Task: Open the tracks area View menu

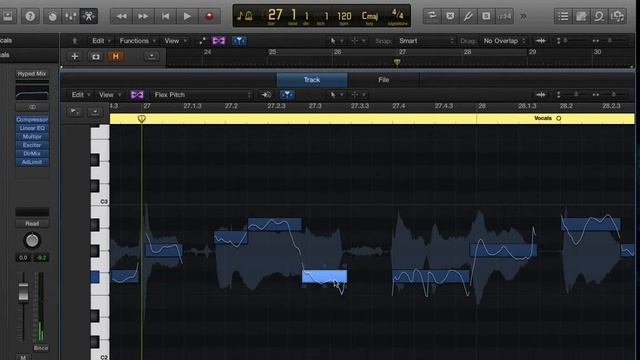Action: [x=176, y=41]
